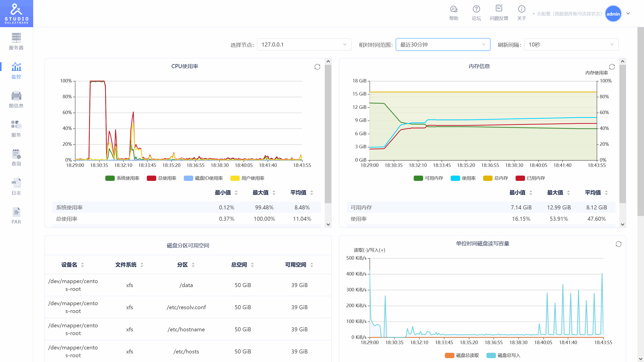Click the 99.48% maximum value cell
The height and width of the screenshot is (362, 644).
tap(264, 207)
